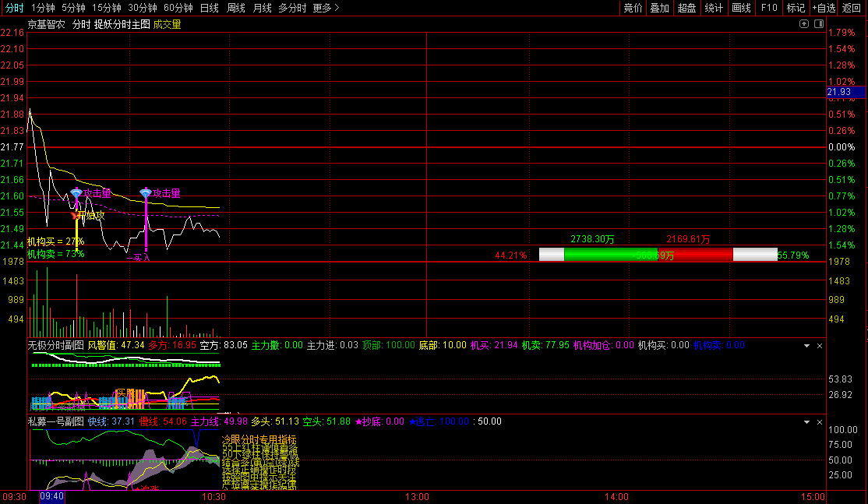The width and height of the screenshot is (868, 504).
Task: Open the 周线 weekly chart tab
Action: tap(236, 8)
